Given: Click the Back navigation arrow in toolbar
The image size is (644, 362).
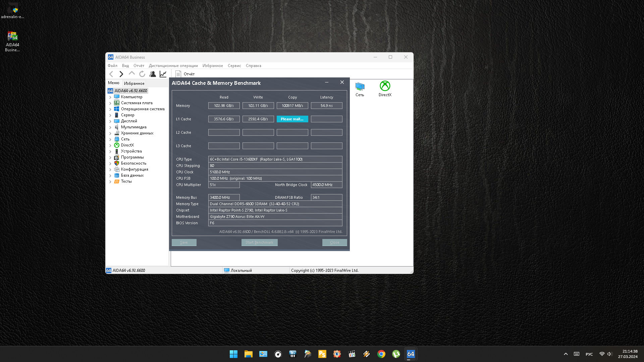Looking at the screenshot, I should coord(111,74).
